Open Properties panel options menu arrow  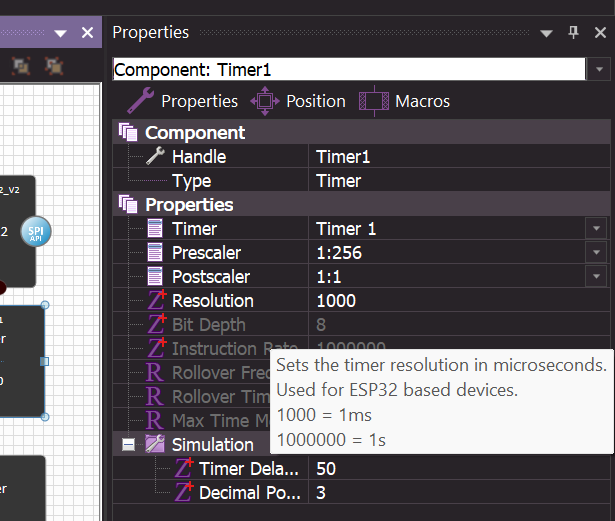tap(546, 33)
